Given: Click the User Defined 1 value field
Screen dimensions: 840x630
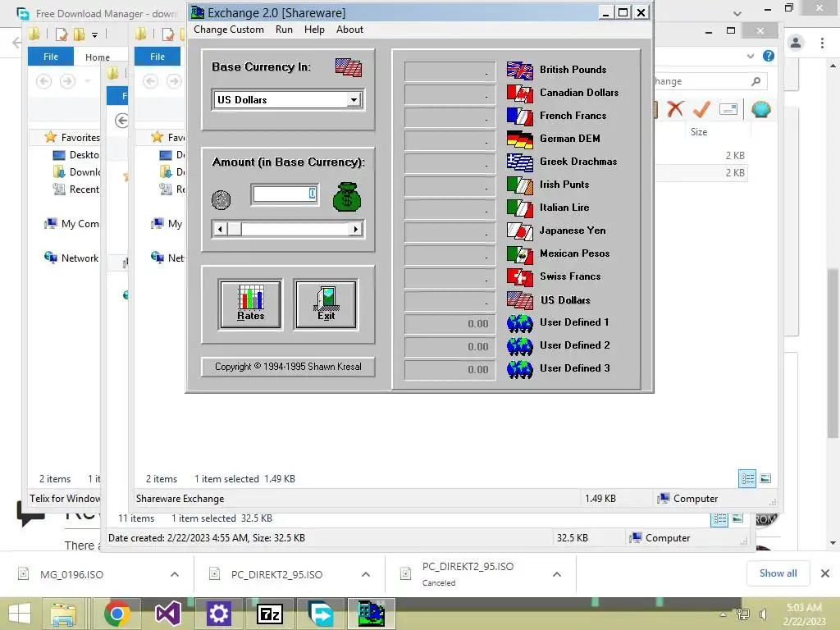Looking at the screenshot, I should [x=450, y=324].
